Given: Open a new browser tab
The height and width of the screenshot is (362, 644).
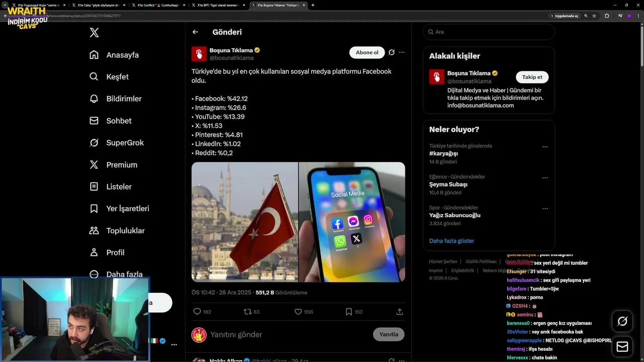Looking at the screenshot, I should coord(313,5).
